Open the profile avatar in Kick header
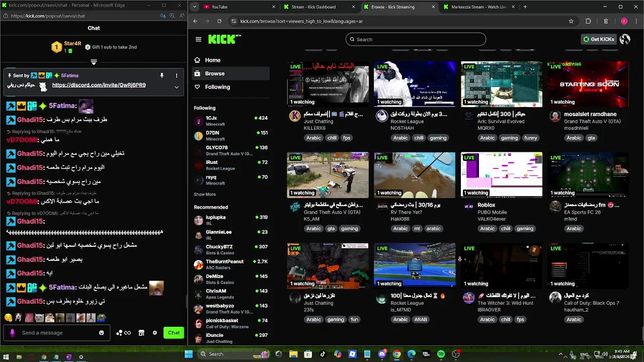This screenshot has width=644, height=362. (x=625, y=39)
